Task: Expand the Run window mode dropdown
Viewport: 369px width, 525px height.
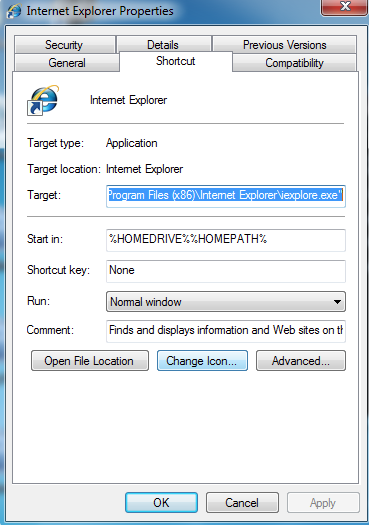Action: point(226,302)
